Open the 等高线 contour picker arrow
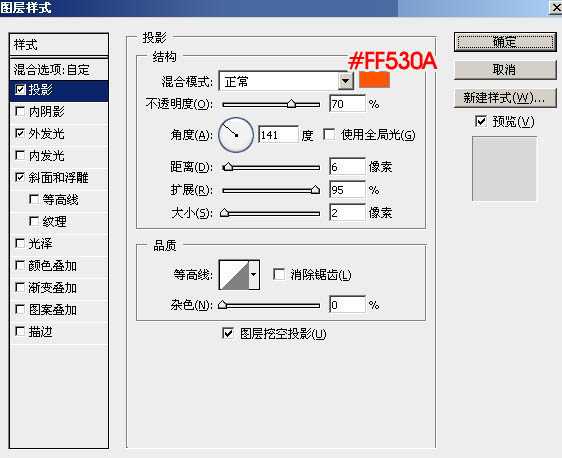Viewport: 562px width, 458px height. coord(254,275)
